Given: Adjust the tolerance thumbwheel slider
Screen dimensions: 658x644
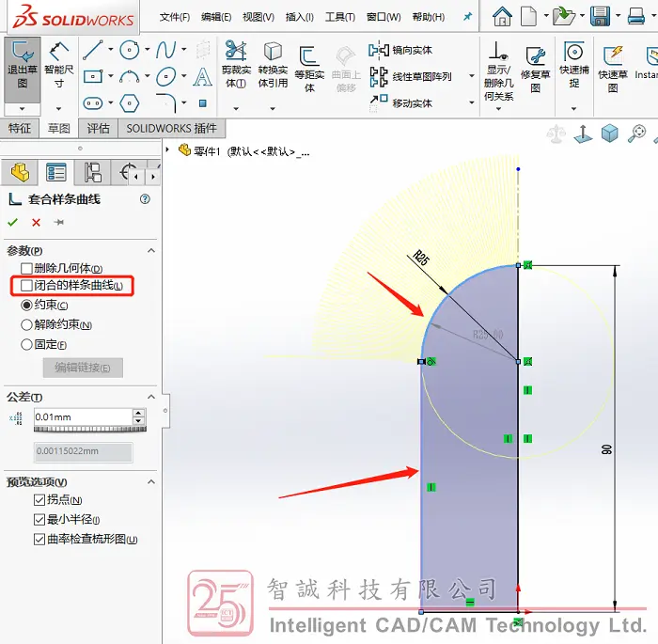Looking at the screenshot, I should point(90,429).
